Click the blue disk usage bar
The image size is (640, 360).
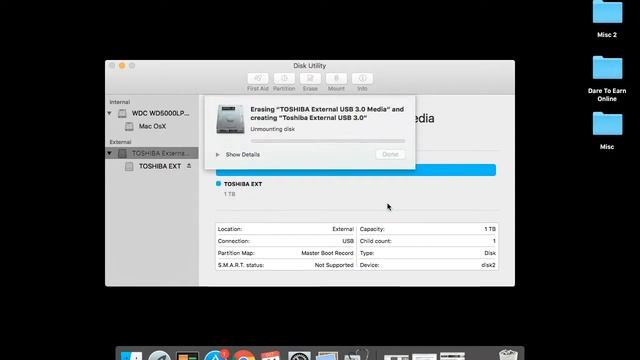coord(356,171)
